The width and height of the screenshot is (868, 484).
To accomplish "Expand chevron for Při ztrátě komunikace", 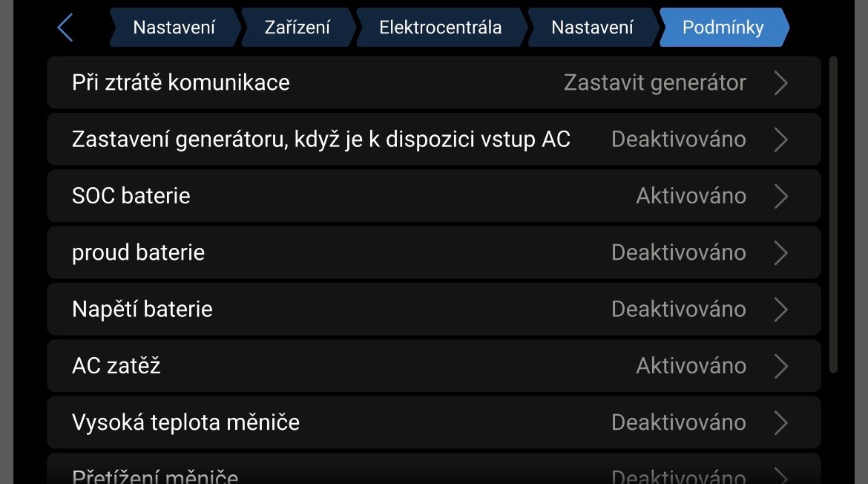I will tap(780, 82).
